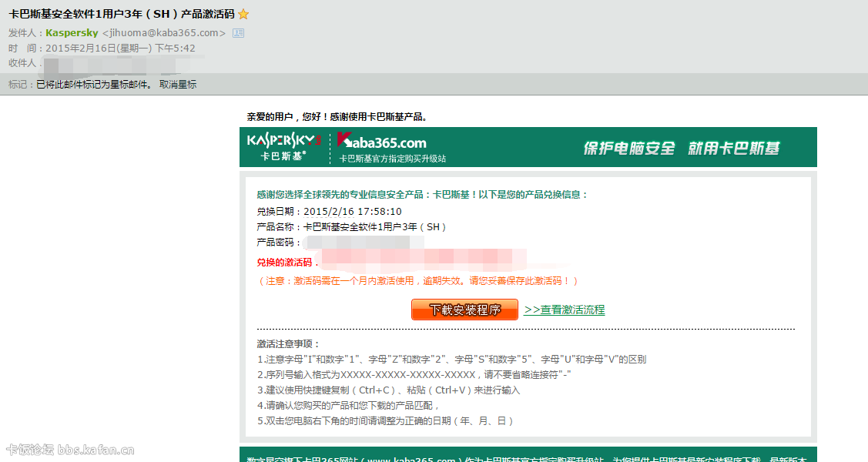Click the redemption date 2015/2/16 17:58:10
868x462 pixels.
(353, 211)
